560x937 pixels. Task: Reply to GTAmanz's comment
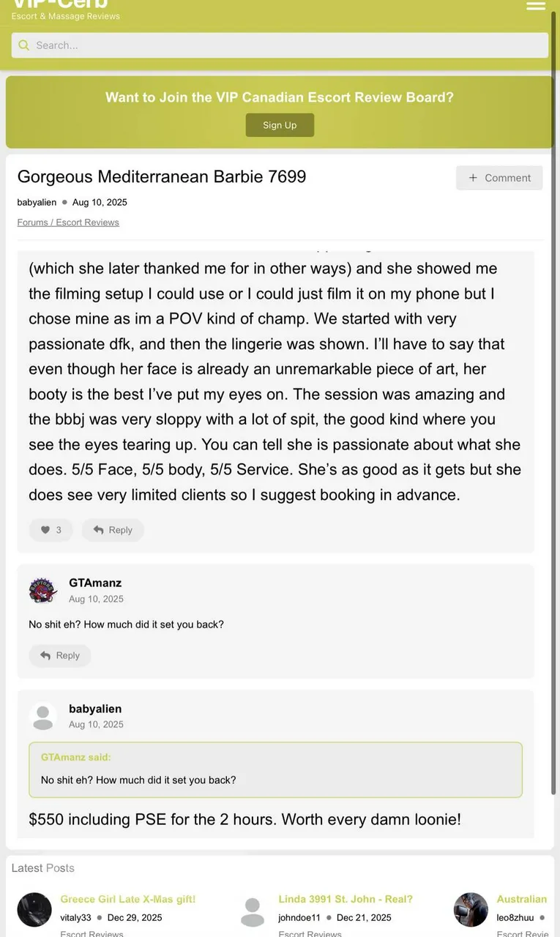(60, 656)
